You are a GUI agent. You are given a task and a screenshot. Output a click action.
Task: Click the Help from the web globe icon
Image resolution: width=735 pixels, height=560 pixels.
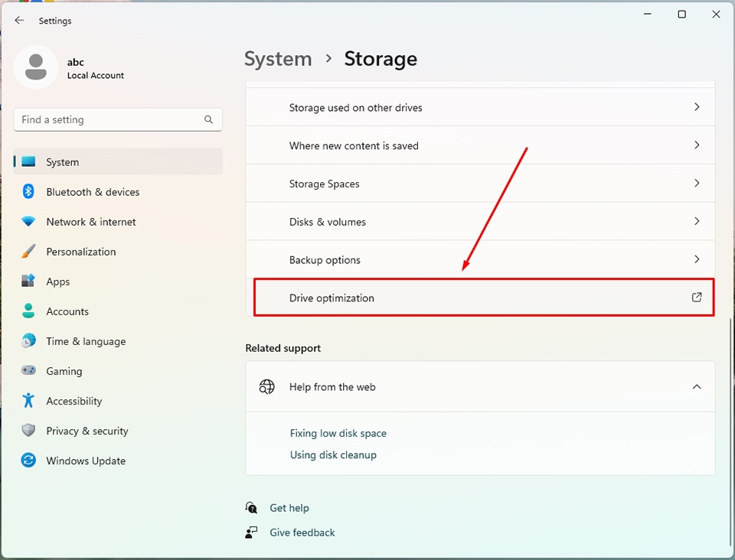pyautogui.click(x=266, y=387)
